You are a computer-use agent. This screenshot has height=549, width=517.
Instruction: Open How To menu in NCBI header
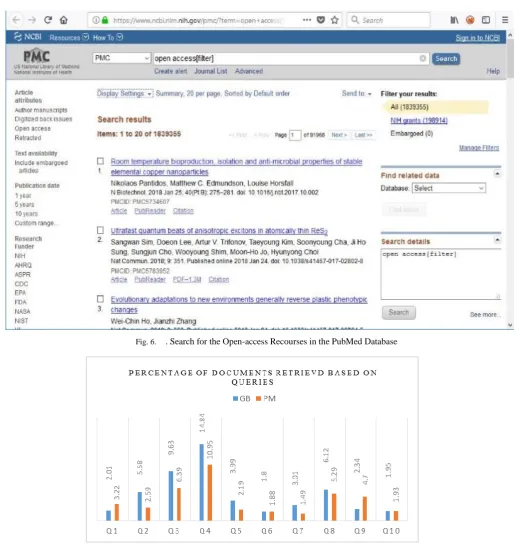[x=108, y=37]
